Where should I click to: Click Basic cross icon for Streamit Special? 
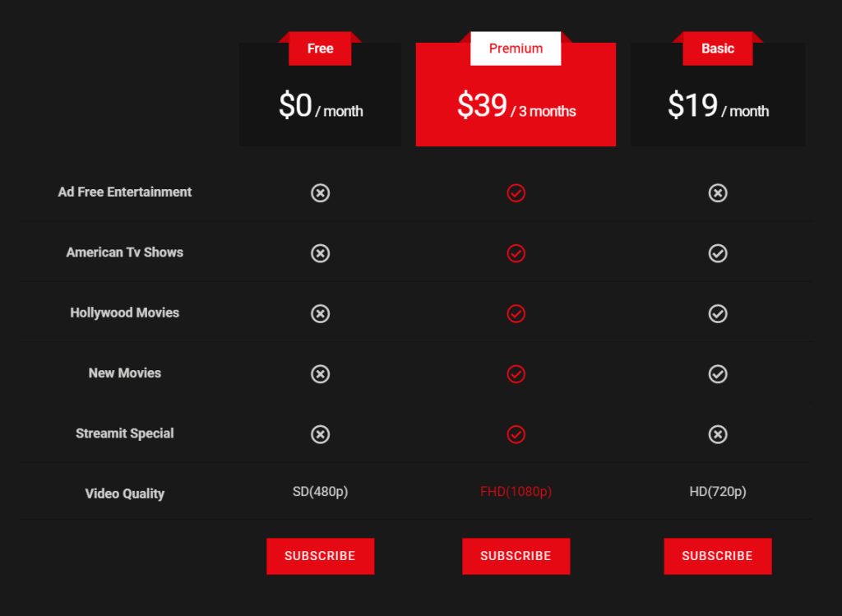click(x=718, y=434)
